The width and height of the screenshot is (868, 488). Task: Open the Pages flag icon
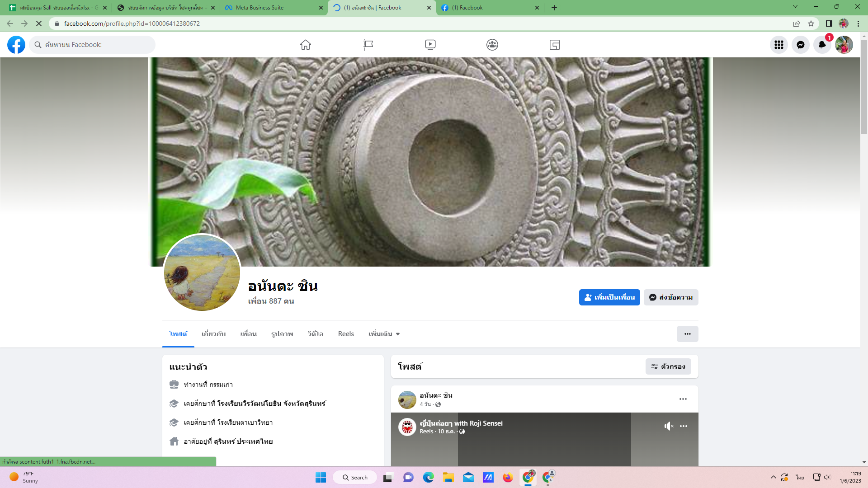[368, 45]
